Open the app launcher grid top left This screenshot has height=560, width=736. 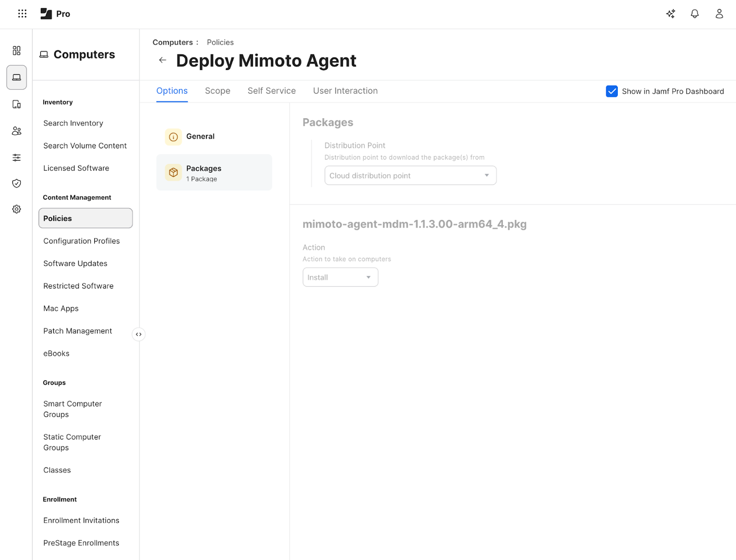pyautogui.click(x=22, y=13)
